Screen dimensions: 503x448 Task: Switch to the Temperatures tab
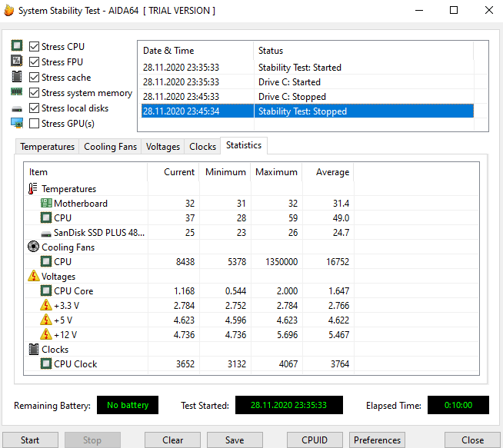[x=47, y=147]
